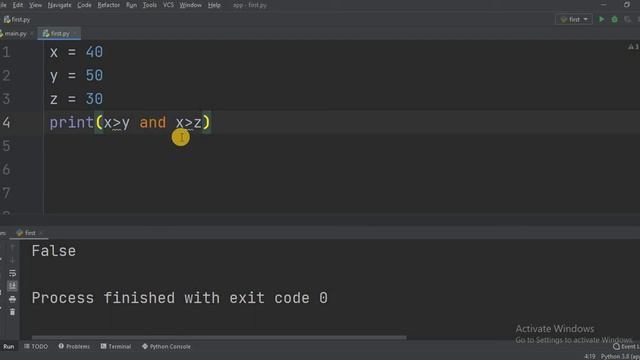
Task: Close the main.py editor tab
Action: click(x=32, y=33)
